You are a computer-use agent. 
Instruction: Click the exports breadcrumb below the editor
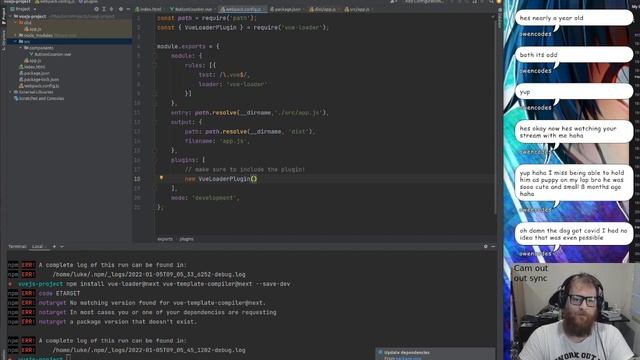click(165, 239)
